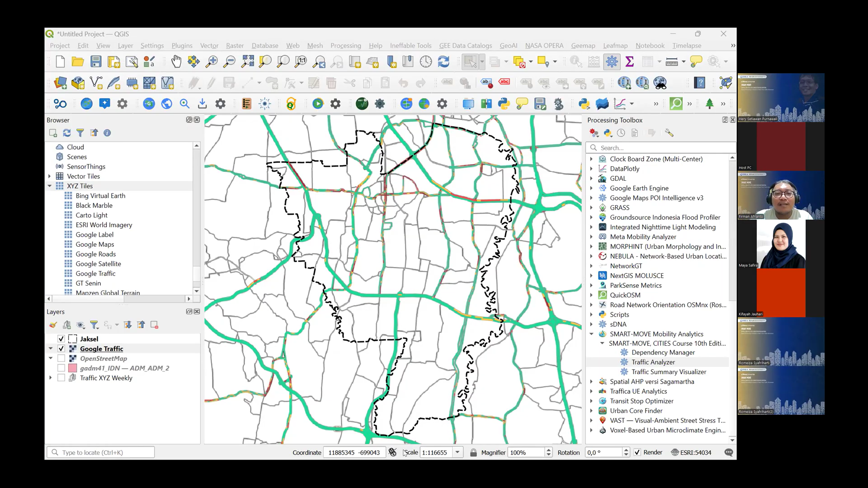The width and height of the screenshot is (868, 488).
Task: Click the Refresh map icon
Action: (443, 61)
